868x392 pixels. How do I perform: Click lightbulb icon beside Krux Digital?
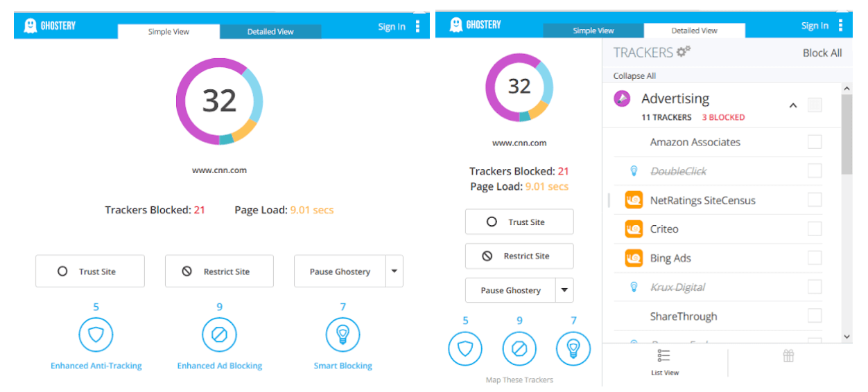633,287
